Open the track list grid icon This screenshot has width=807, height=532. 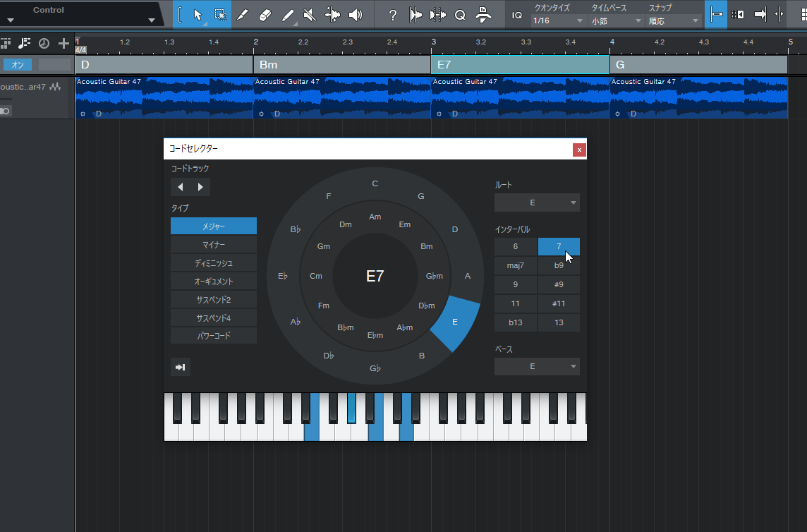pos(6,43)
